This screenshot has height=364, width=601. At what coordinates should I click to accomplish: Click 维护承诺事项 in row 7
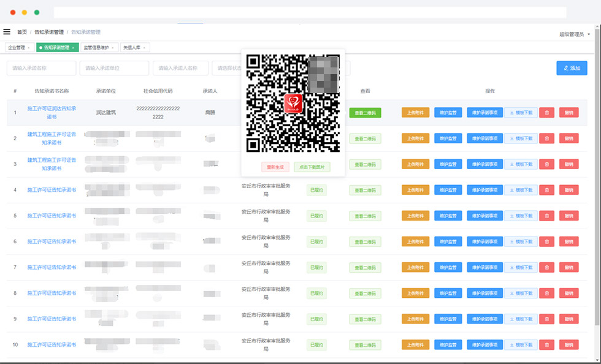(x=485, y=267)
